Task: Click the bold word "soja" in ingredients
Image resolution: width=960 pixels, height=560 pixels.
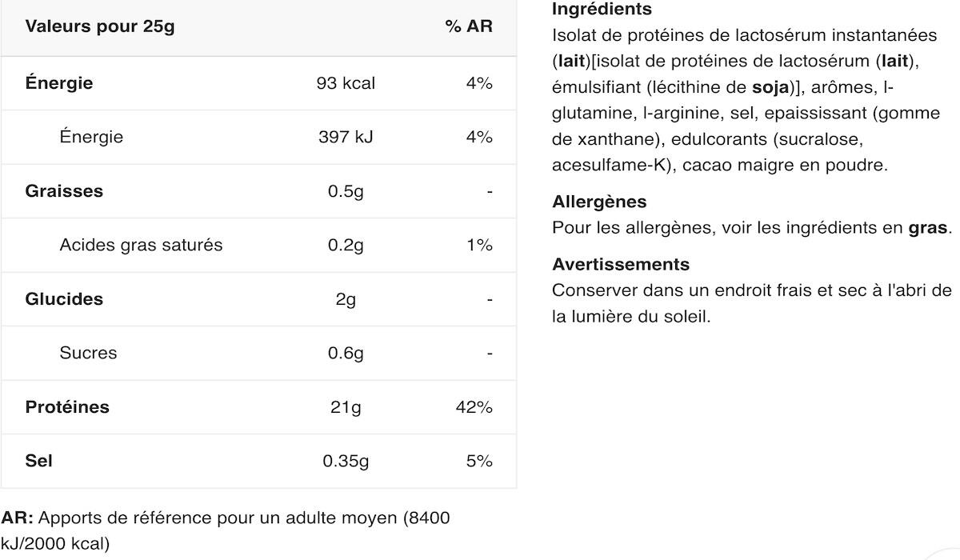Action: [x=771, y=87]
